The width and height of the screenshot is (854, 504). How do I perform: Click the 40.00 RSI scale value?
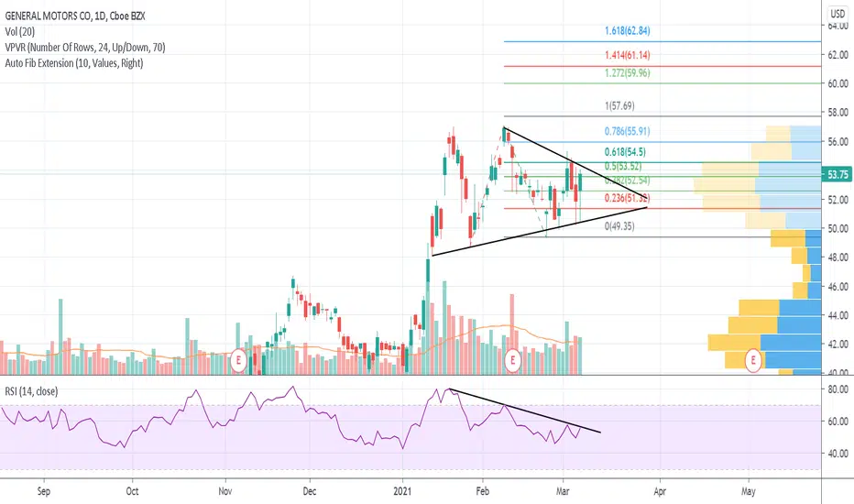pos(838,454)
